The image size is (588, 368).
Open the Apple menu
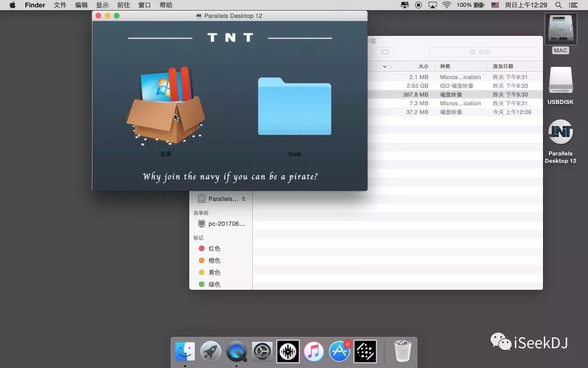pos(12,5)
